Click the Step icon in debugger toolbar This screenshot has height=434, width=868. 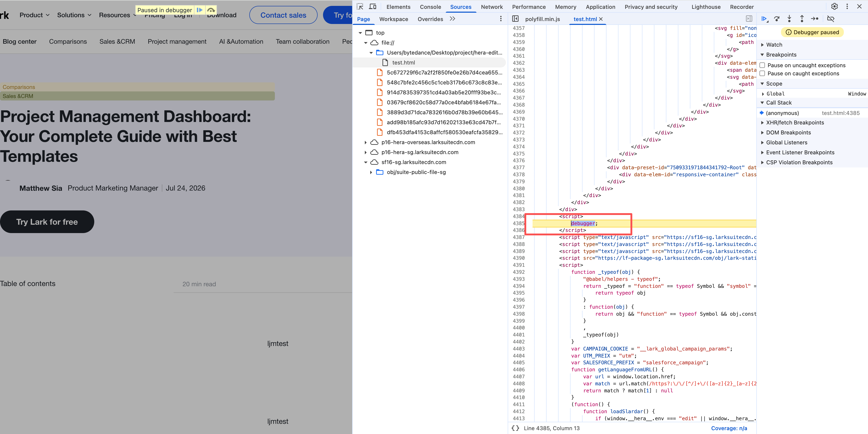(815, 19)
